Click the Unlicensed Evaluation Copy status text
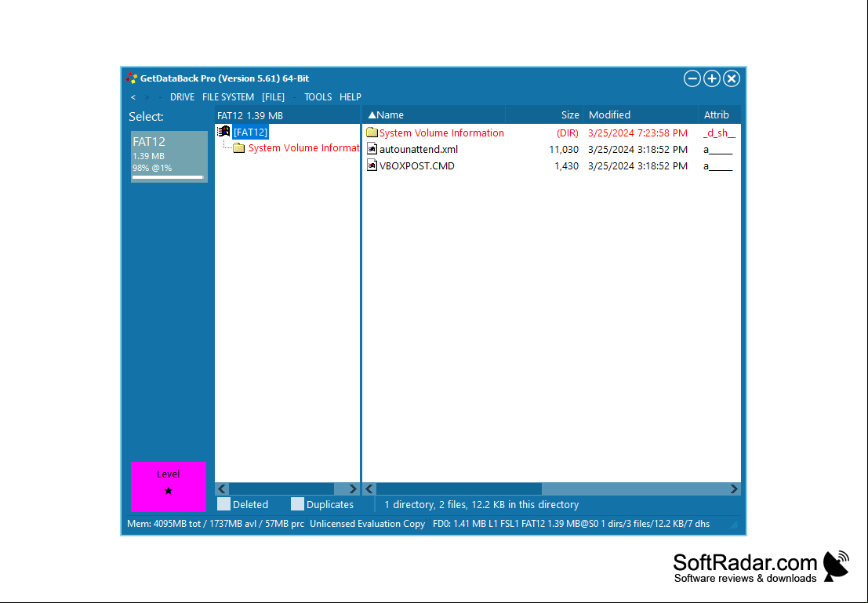868x603 pixels. [x=368, y=523]
